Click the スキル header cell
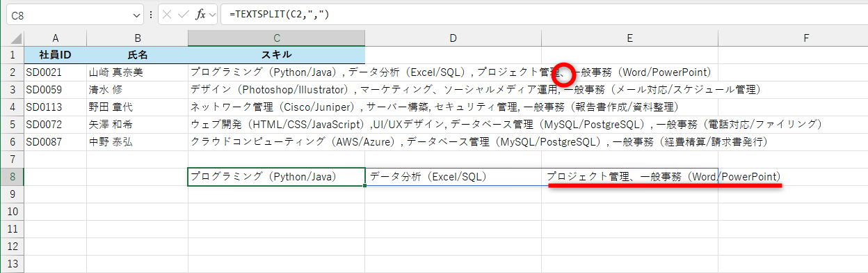This screenshot has width=868, height=273. 276,55
